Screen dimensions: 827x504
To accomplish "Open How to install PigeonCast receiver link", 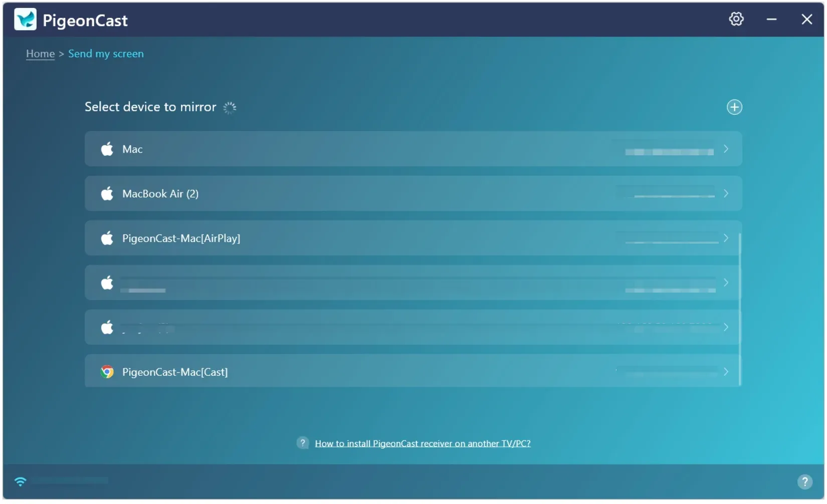I will [x=423, y=443].
